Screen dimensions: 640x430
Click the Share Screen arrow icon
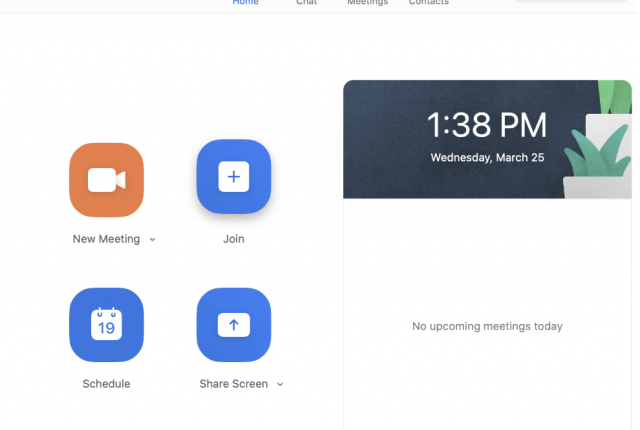point(234,325)
